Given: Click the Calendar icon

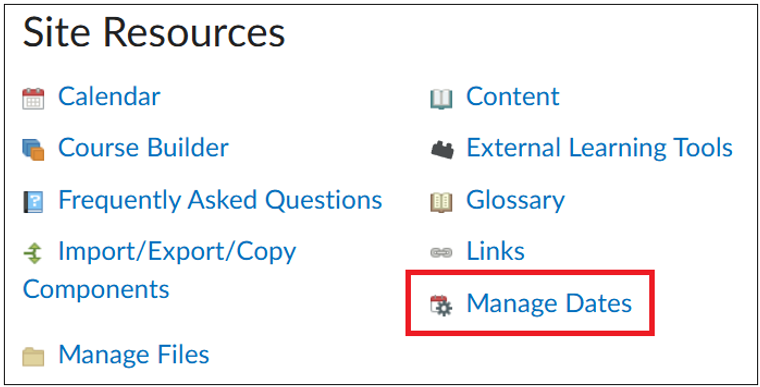Looking at the screenshot, I should [33, 98].
